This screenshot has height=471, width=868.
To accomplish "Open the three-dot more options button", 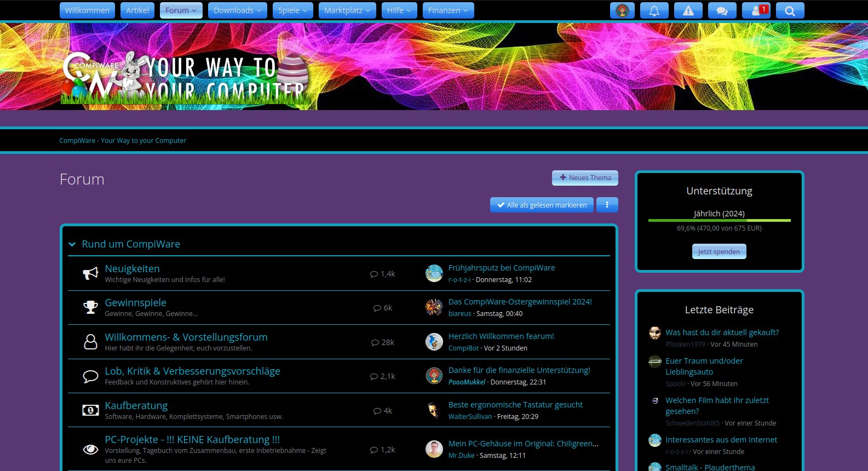I will click(x=607, y=205).
